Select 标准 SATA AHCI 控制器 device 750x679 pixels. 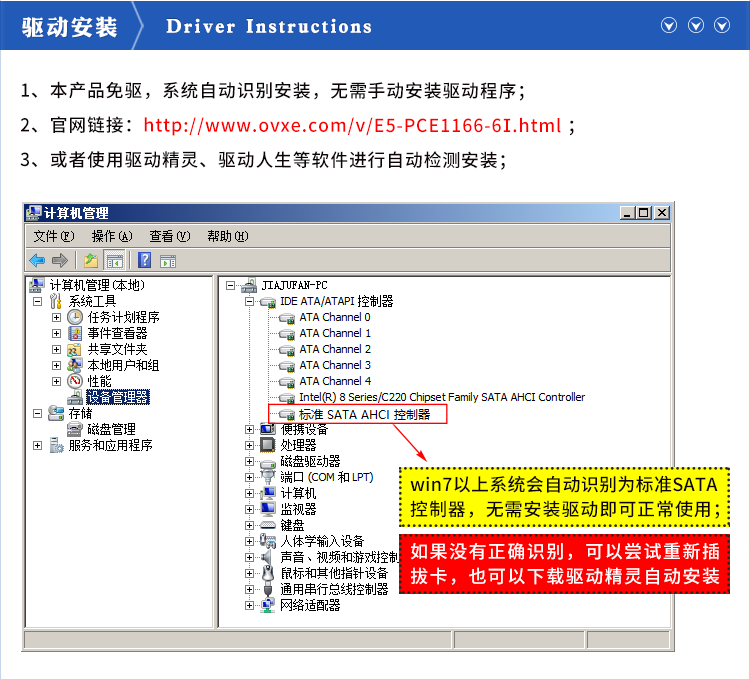364,413
